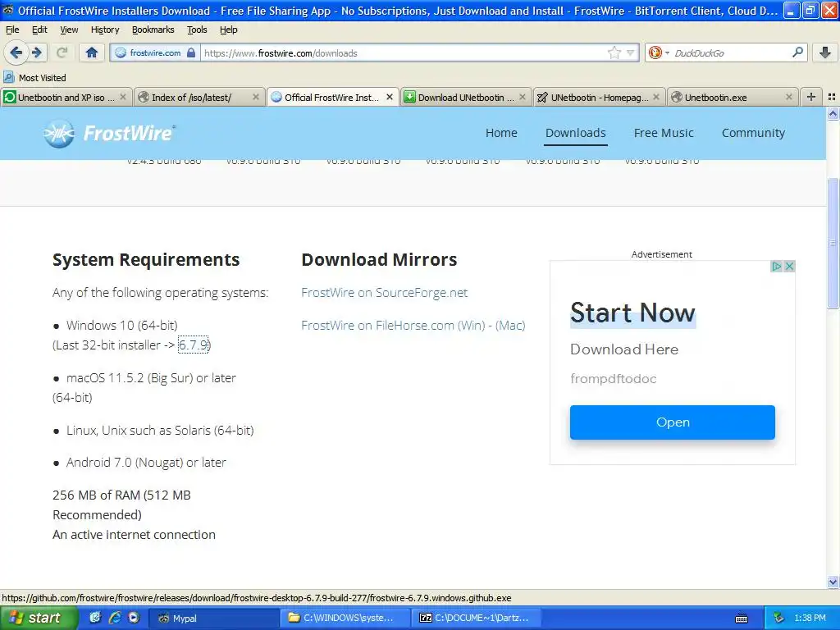
Task: Close the Index of /iso/latest/ tab
Action: click(x=256, y=97)
